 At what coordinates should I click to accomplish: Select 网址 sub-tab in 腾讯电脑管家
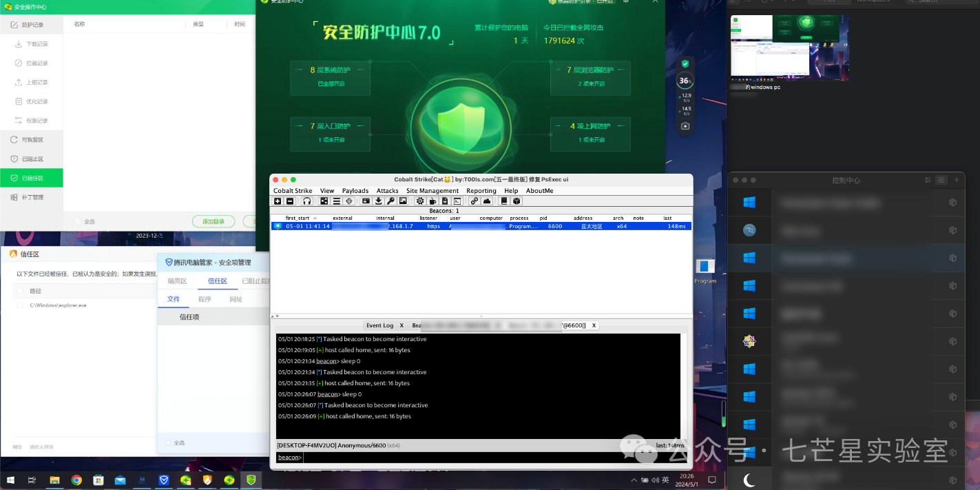click(x=236, y=299)
